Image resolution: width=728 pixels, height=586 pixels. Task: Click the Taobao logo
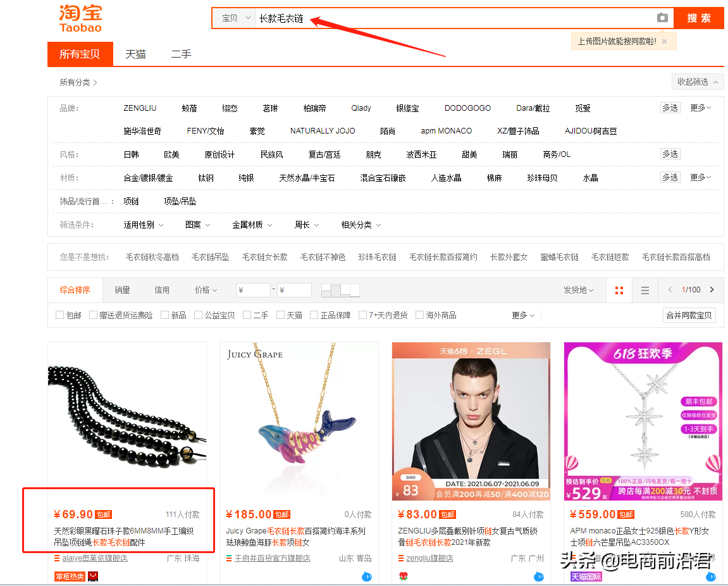[80, 18]
